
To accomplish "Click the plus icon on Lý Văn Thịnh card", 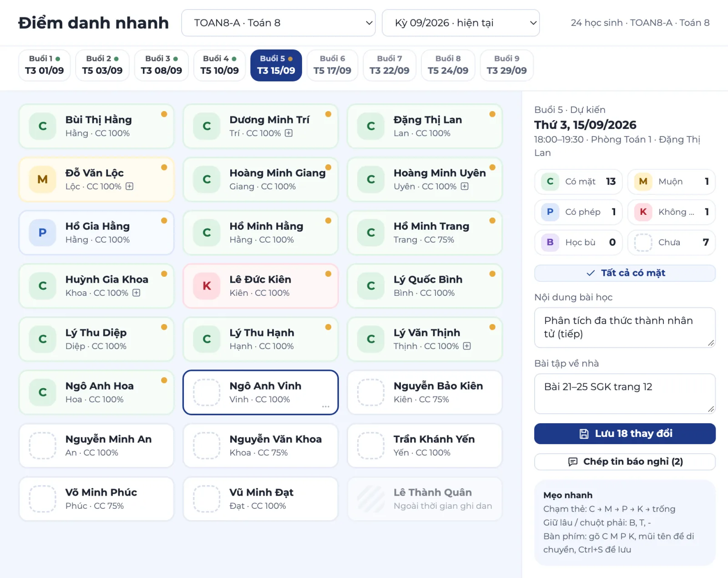I will coord(466,346).
